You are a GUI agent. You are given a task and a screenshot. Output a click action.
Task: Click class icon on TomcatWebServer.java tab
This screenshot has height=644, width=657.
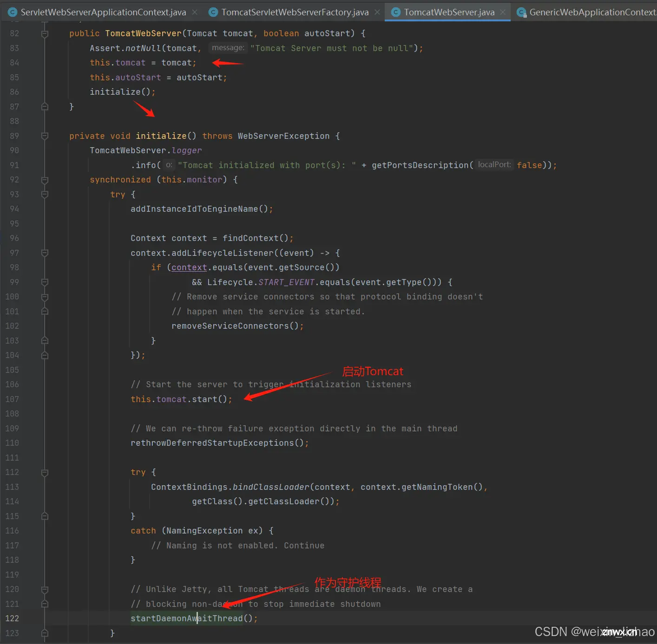tap(396, 13)
